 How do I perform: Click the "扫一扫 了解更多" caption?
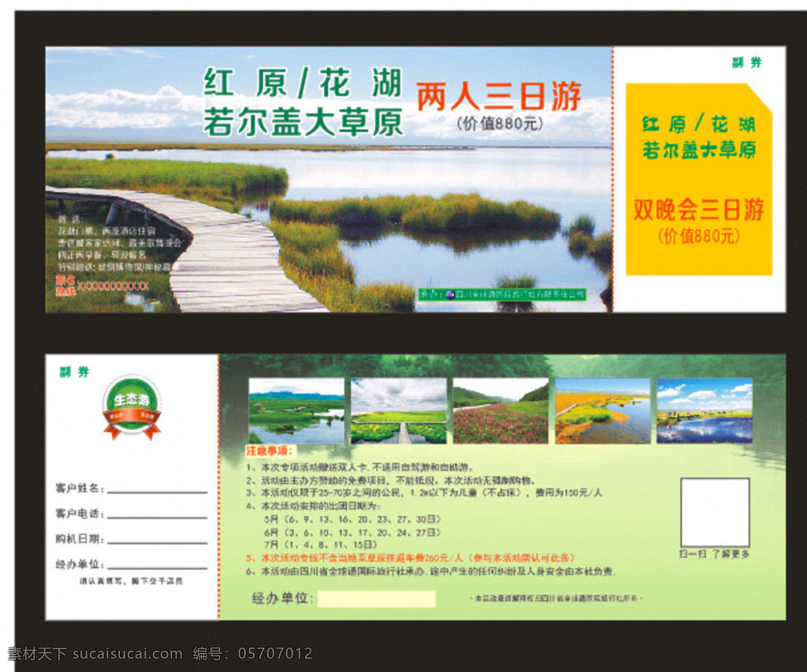[x=714, y=554]
